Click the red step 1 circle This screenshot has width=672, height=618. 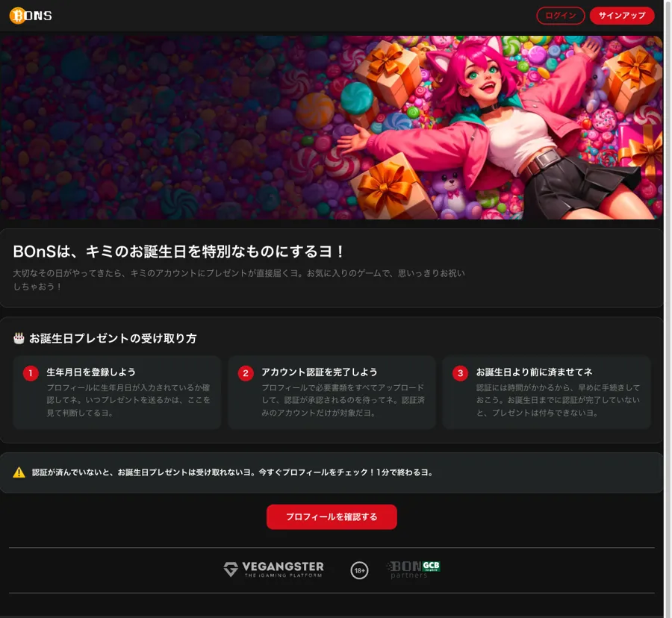point(31,373)
